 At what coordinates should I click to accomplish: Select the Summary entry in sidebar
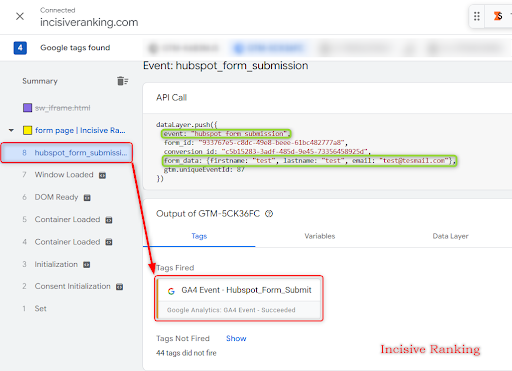coord(40,81)
